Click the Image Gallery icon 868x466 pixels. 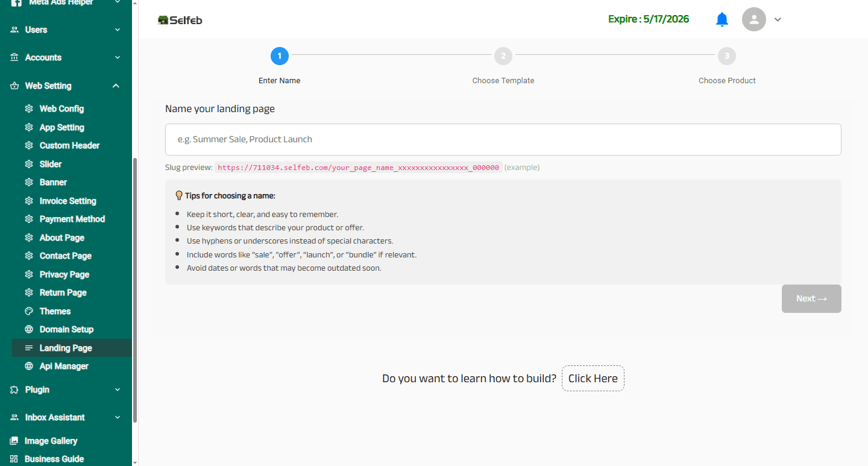tap(14, 441)
